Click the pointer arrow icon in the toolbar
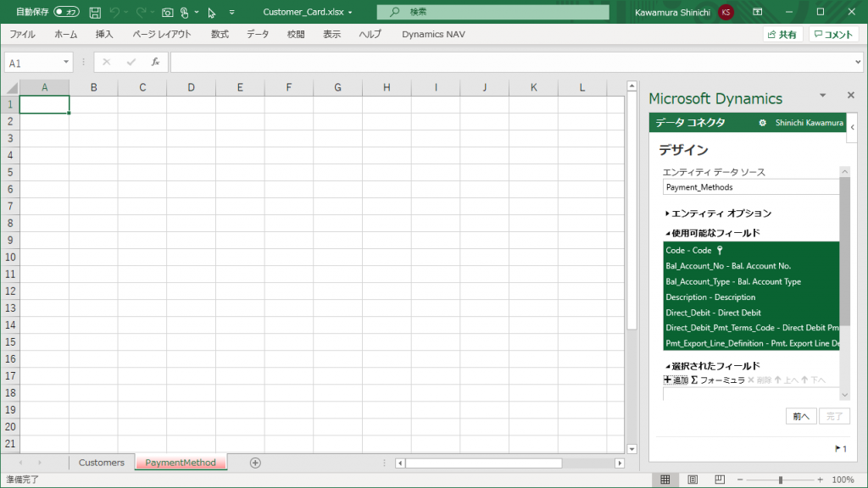 (x=212, y=13)
